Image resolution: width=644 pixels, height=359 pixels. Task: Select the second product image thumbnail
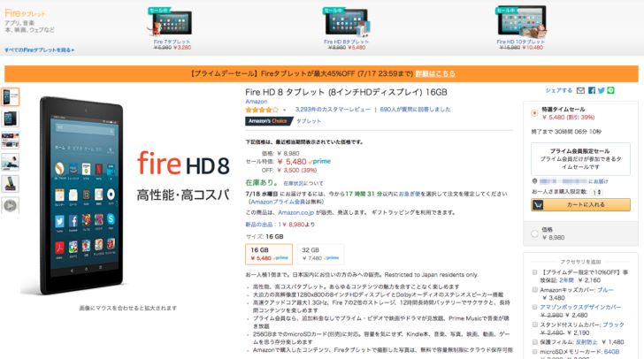(11, 118)
